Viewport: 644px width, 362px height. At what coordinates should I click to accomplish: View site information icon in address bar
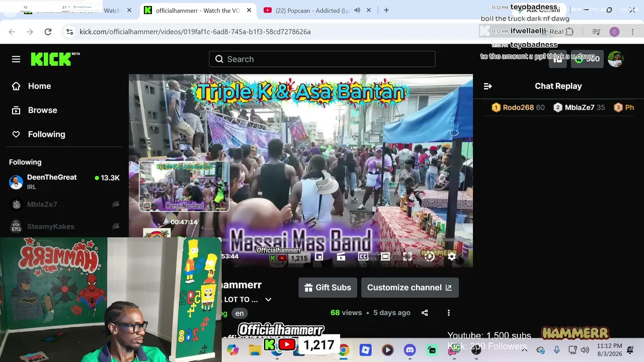(69, 32)
